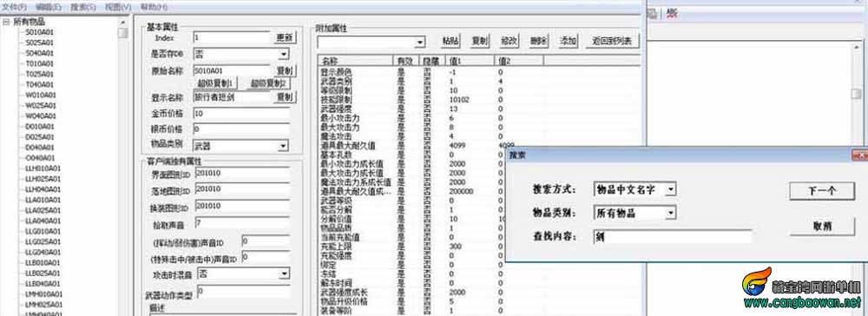
Task: Click 取消 in the search dialog
Action: pos(822,226)
